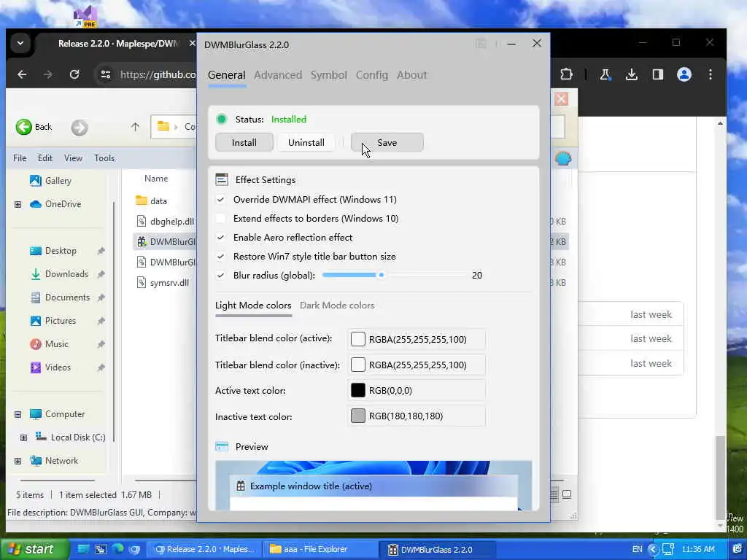Switch to Config tab
Viewport: 747px width, 560px height.
tap(371, 75)
